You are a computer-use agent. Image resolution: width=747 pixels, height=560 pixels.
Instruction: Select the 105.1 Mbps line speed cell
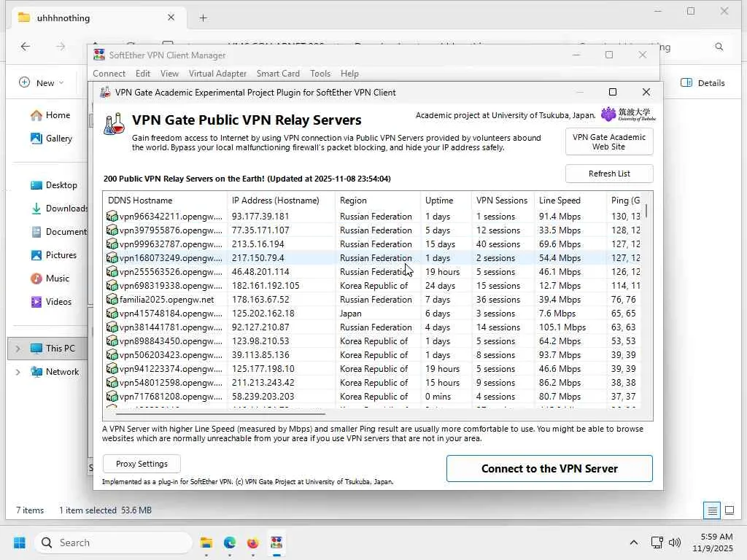[x=562, y=327]
